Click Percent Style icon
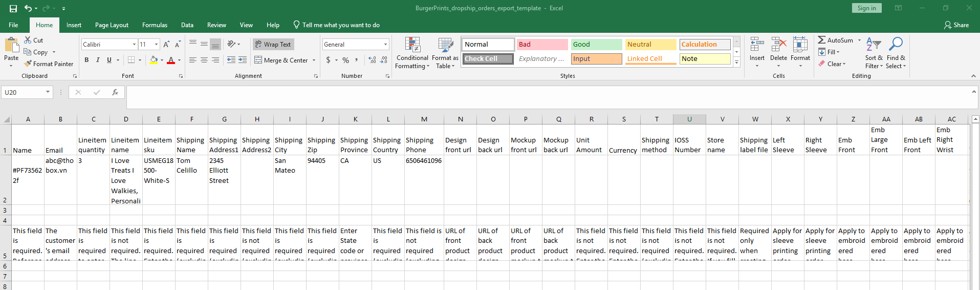 point(346,60)
